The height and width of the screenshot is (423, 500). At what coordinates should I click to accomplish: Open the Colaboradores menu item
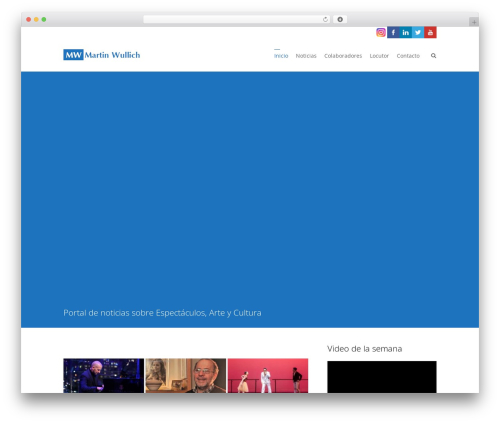(x=343, y=56)
